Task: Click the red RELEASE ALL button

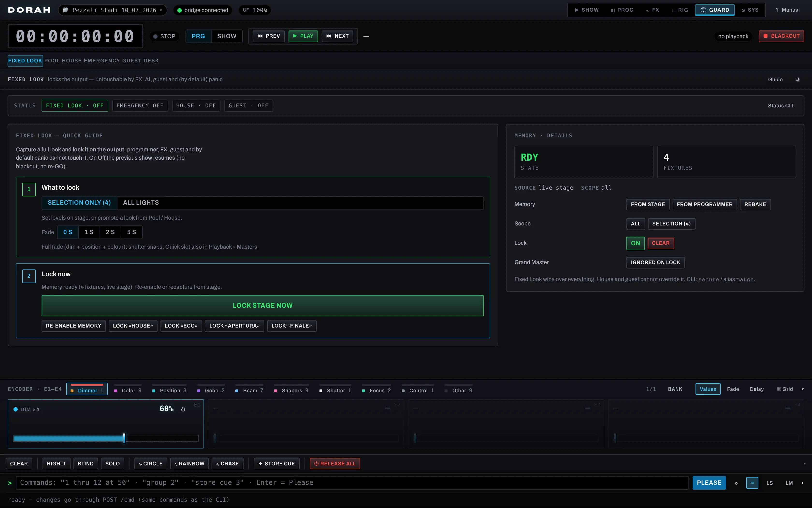Action: pyautogui.click(x=335, y=464)
